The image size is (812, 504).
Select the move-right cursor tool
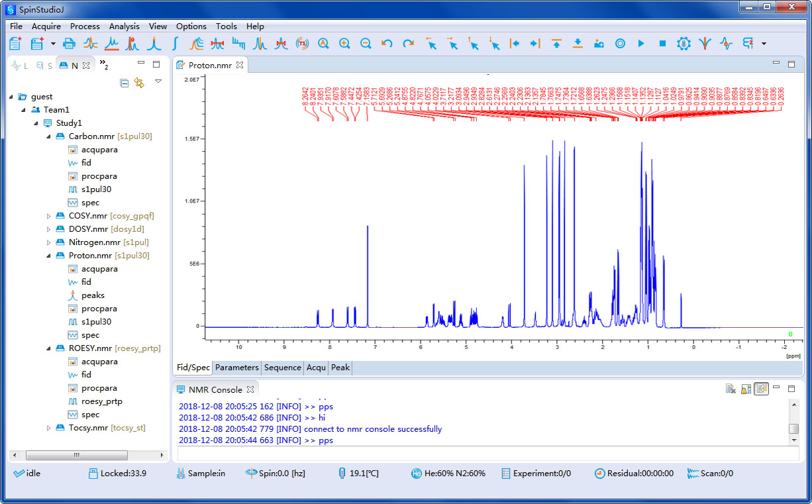click(452, 44)
